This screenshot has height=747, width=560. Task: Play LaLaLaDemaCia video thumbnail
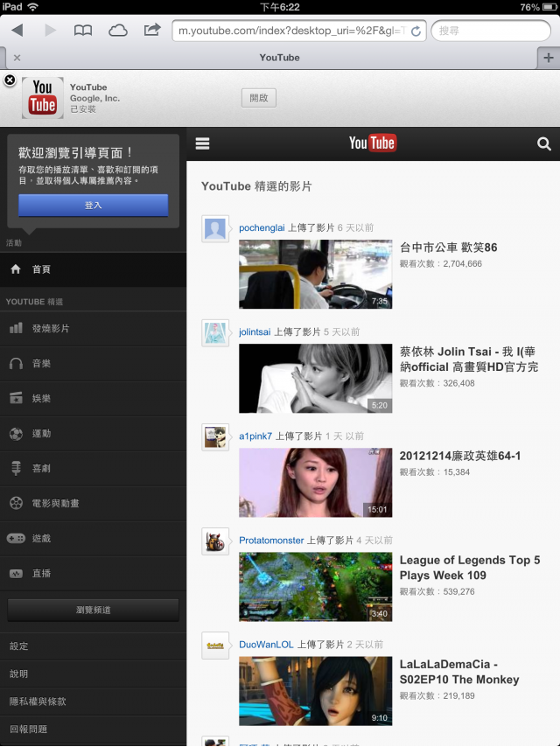point(316,691)
